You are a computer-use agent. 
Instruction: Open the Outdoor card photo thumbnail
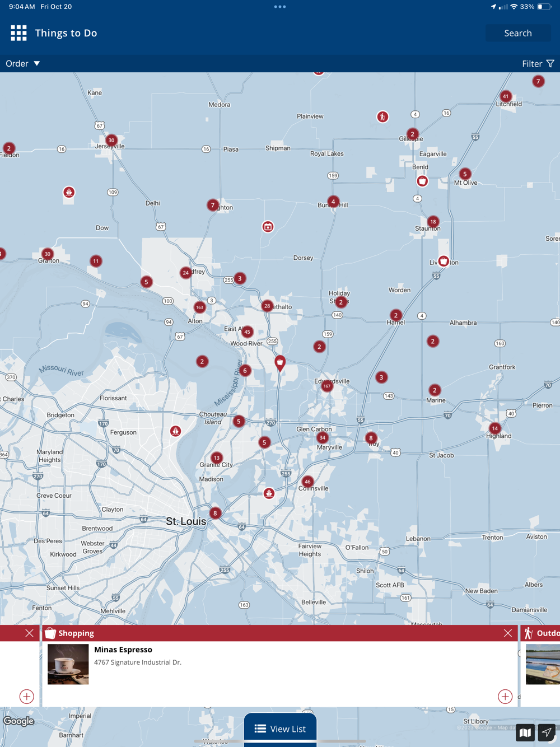tap(543, 664)
